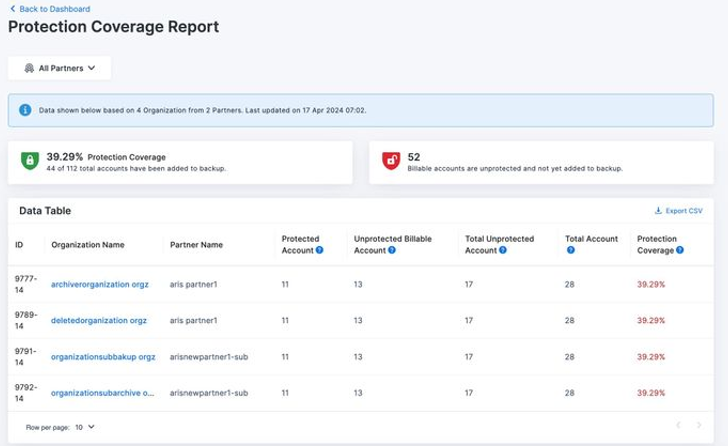Click the Protection Coverage Report page title

point(114,26)
